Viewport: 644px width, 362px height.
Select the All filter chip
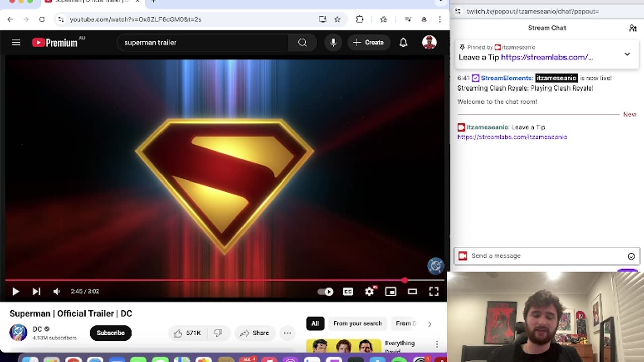[x=315, y=323]
